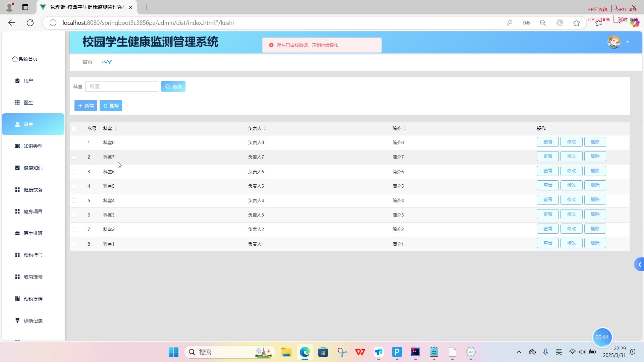Open 医生排班 briefcase icon

[17, 233]
